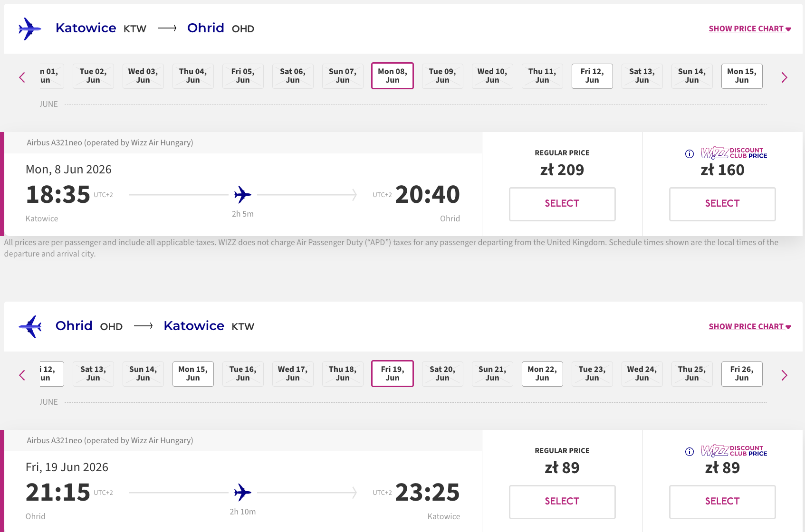Go to previous outbound dates with left arrow
The image size is (805, 532).
[x=22, y=77]
